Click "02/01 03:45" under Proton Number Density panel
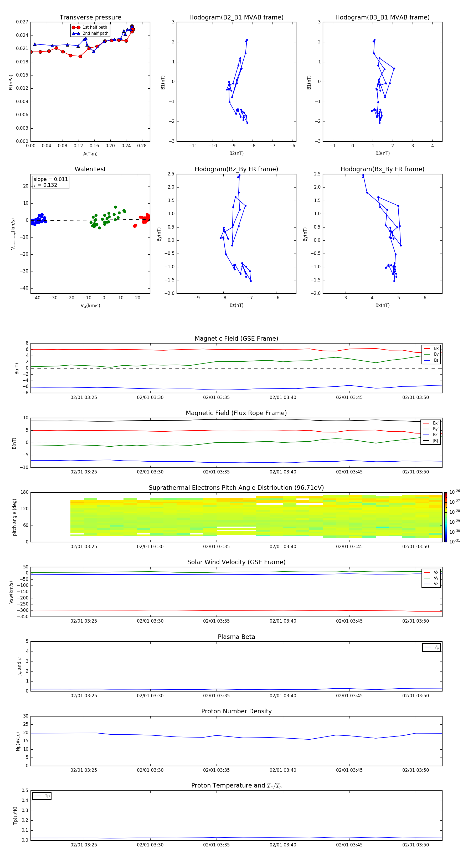The height and width of the screenshot is (868, 473). coord(349,770)
